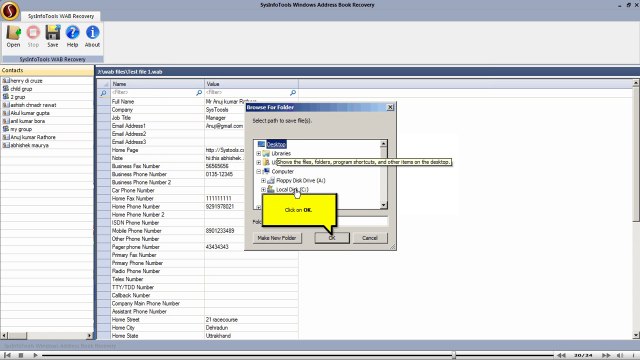Select contact ashish chnadr rawat
The height and width of the screenshot is (360, 640).
tap(33, 105)
